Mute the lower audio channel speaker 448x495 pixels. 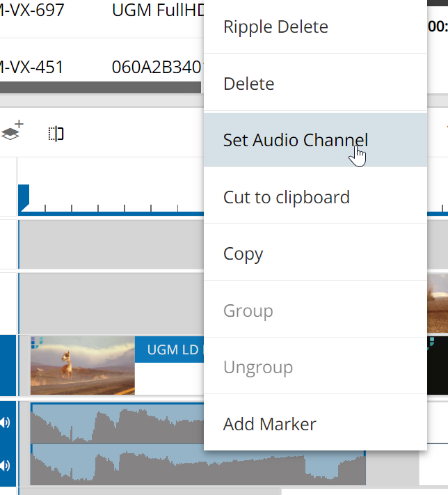point(6,464)
